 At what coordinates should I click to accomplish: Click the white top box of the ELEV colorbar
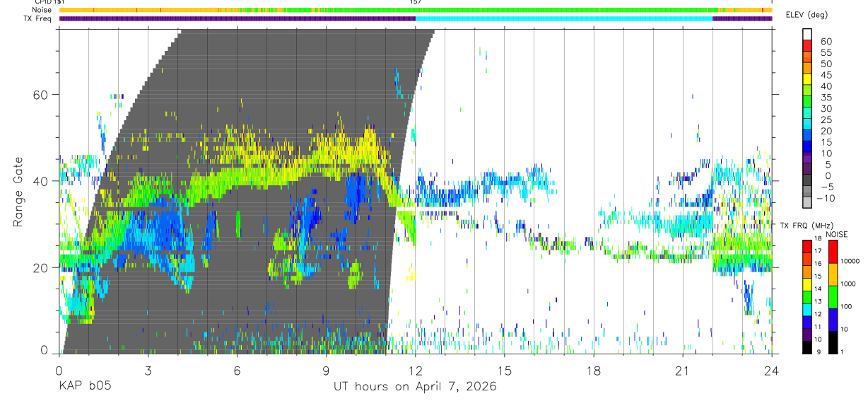pos(807,34)
